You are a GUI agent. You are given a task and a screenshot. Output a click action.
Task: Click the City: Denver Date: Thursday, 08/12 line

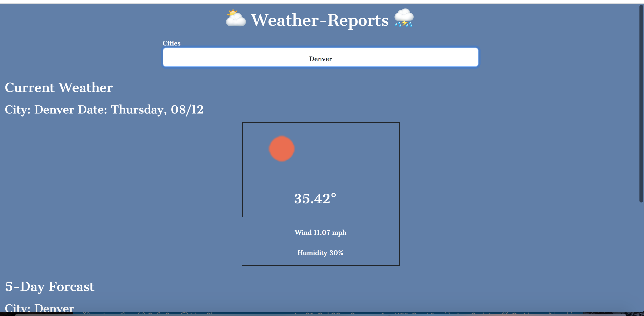click(x=104, y=110)
